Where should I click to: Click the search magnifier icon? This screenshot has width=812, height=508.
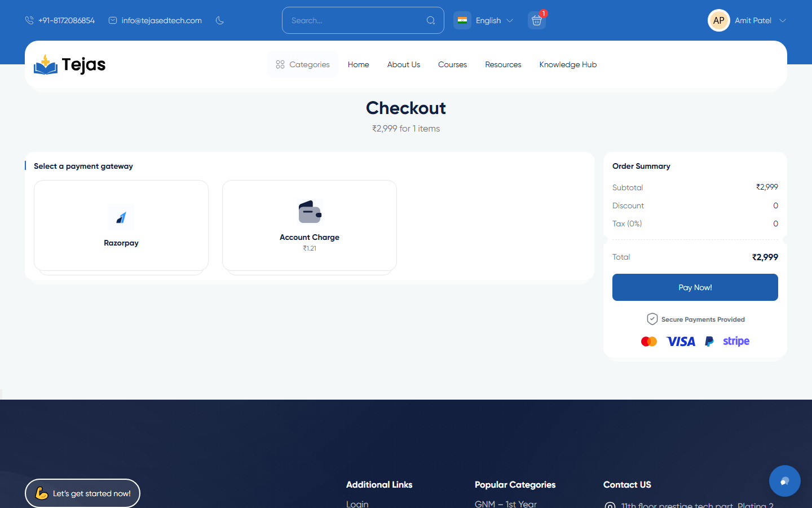pos(431,20)
